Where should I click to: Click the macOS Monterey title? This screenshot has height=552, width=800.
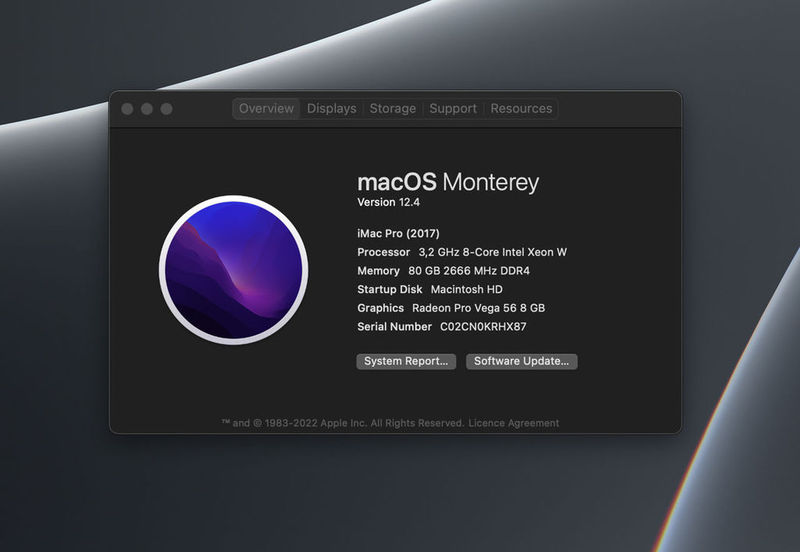point(448,182)
